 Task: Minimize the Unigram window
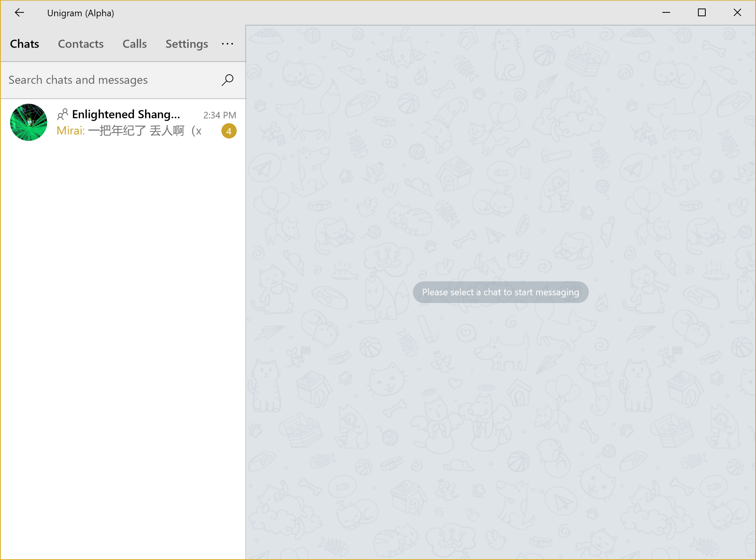(x=666, y=12)
